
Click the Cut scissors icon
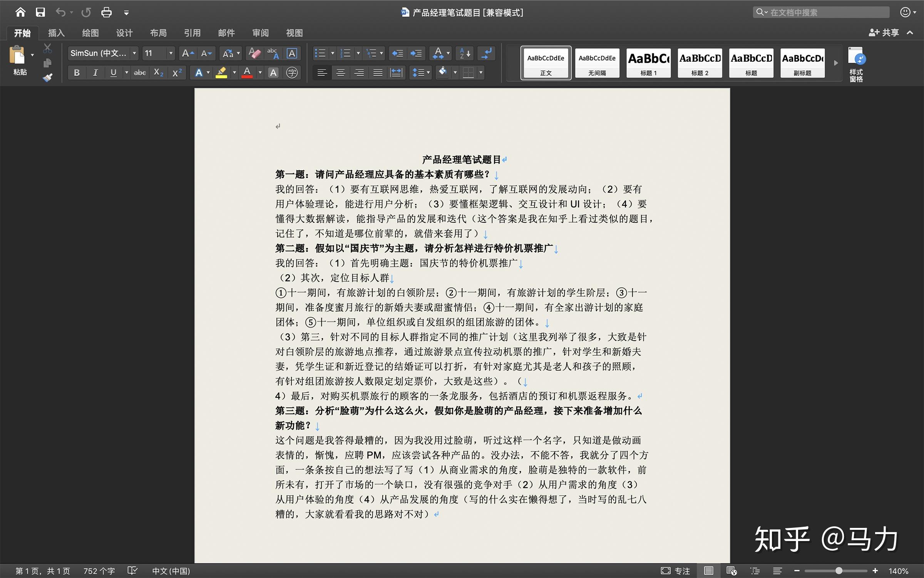coord(47,49)
